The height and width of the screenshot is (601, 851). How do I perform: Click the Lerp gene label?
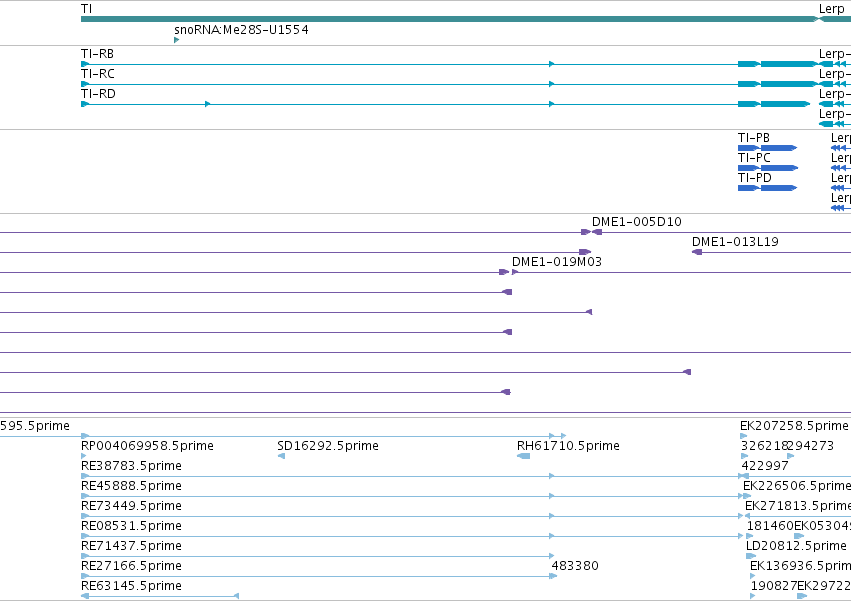pyautogui.click(x=831, y=9)
